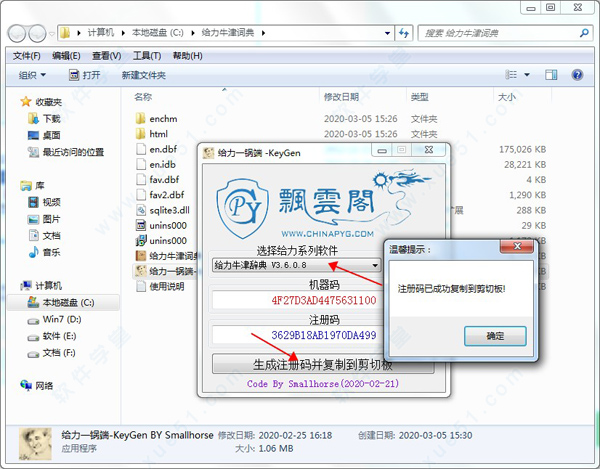Open the 查看(V) menu
This screenshot has width=600, height=469.
pyautogui.click(x=106, y=56)
